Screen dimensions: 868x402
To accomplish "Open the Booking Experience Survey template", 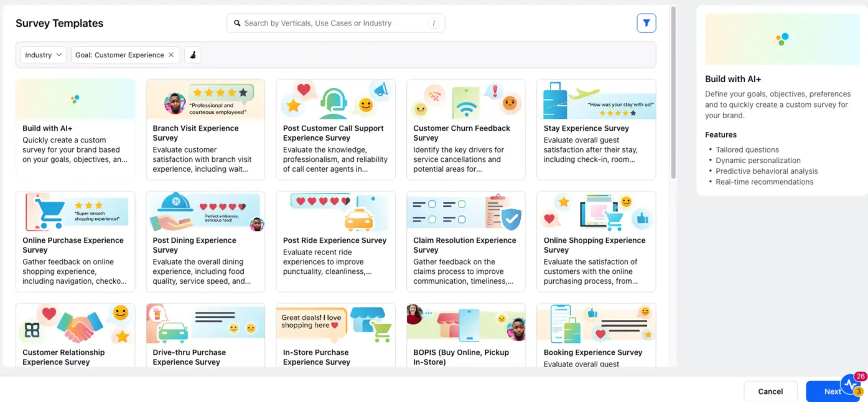I will tap(595, 336).
